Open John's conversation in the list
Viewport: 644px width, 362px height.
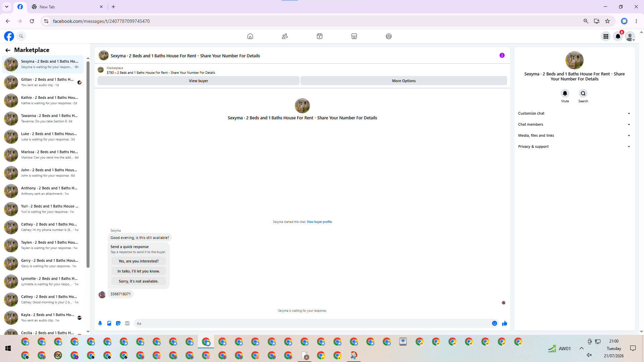coord(43,173)
